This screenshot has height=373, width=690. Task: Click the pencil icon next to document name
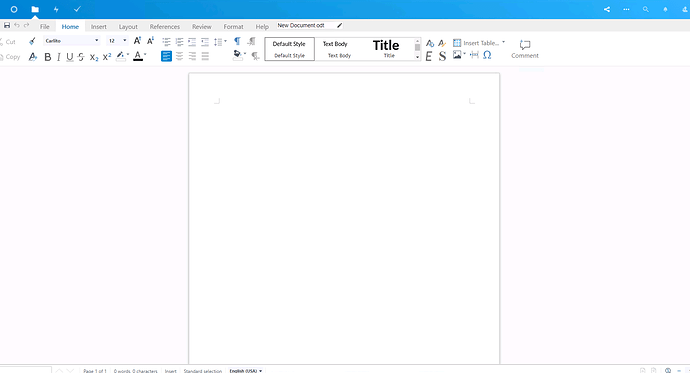339,26
